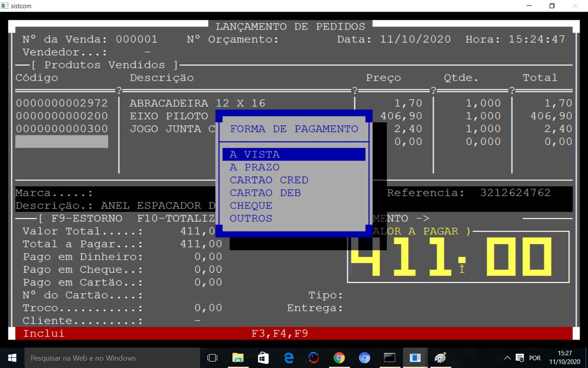
Task: Click the Descrição column header
Action: point(162,78)
